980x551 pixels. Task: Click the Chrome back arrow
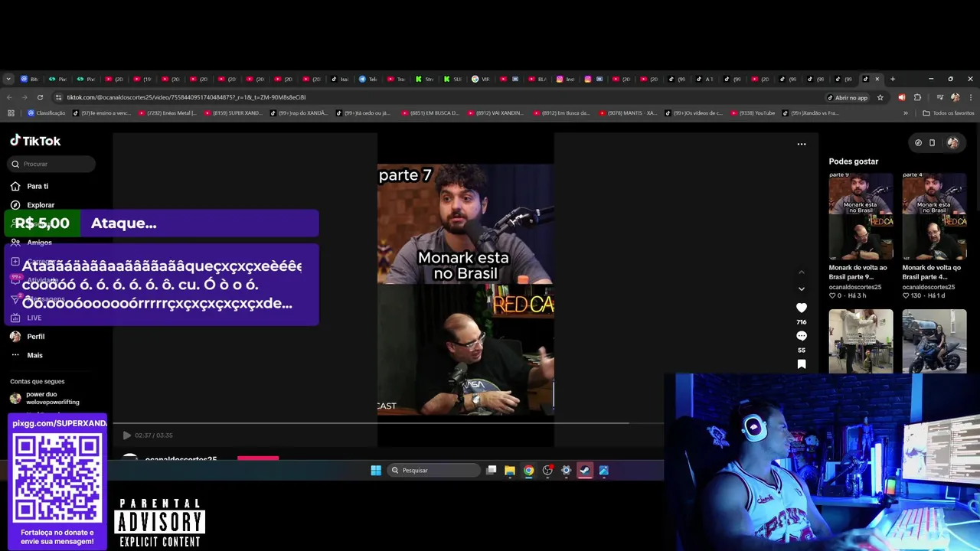(9, 97)
